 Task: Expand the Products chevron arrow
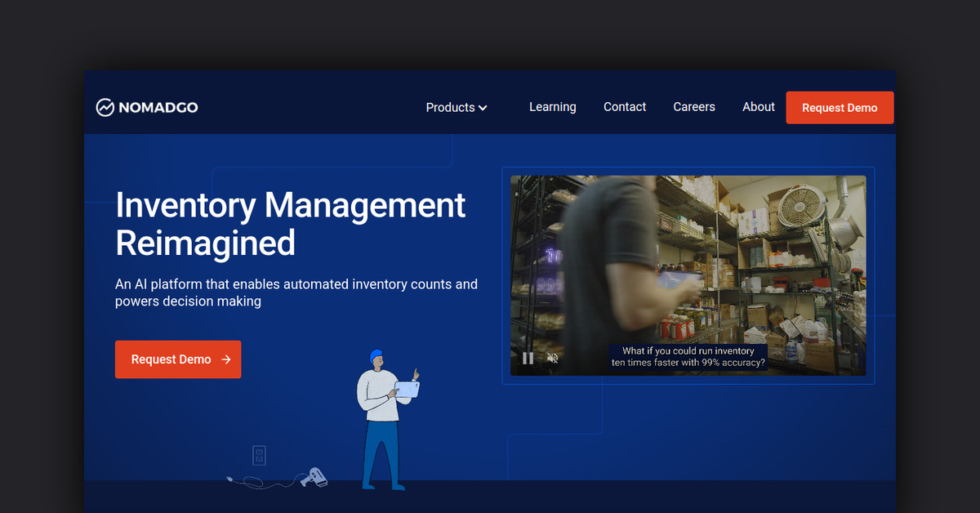pyautogui.click(x=483, y=108)
